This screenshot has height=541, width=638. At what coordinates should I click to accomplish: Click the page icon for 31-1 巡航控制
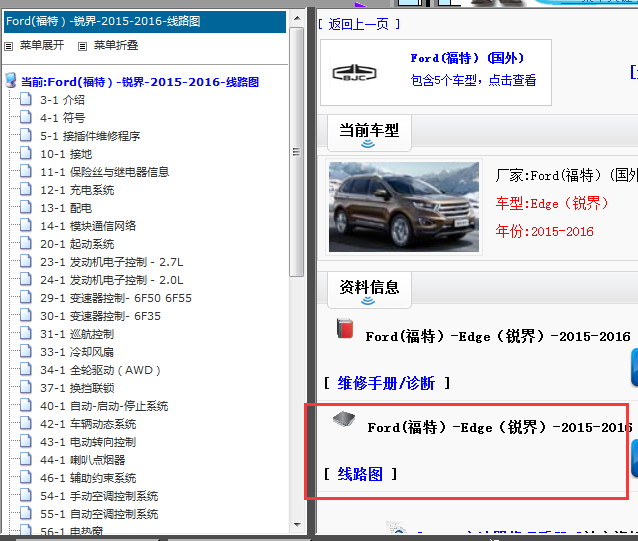click(x=26, y=334)
